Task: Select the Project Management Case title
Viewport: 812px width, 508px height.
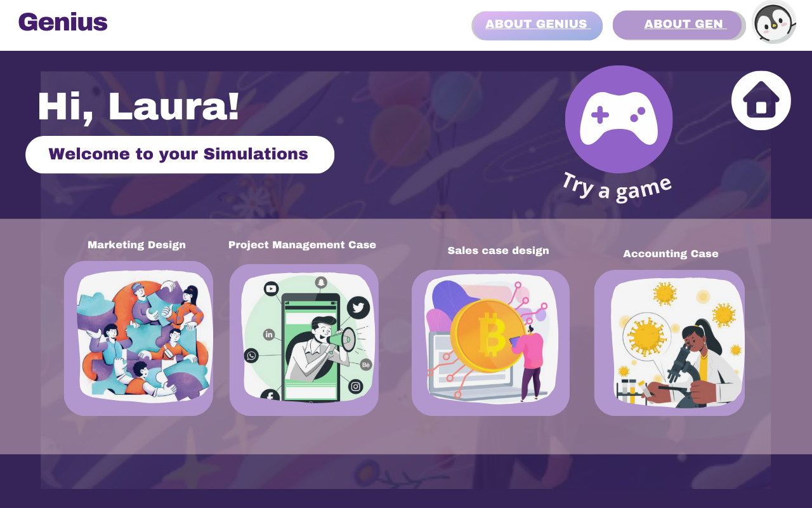Action: (x=302, y=245)
